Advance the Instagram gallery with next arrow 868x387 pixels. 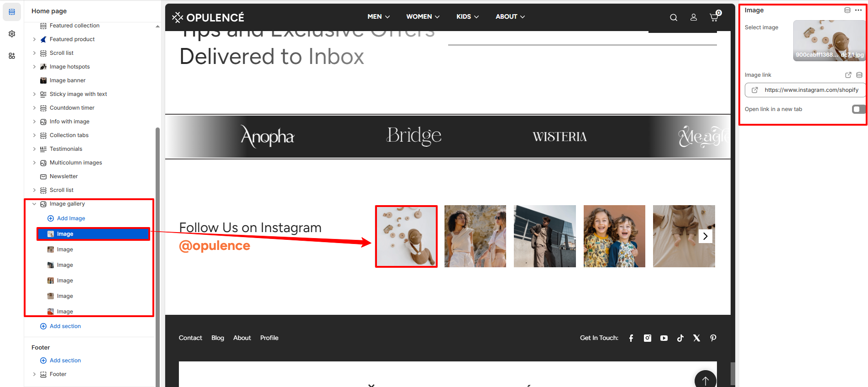[x=706, y=236]
